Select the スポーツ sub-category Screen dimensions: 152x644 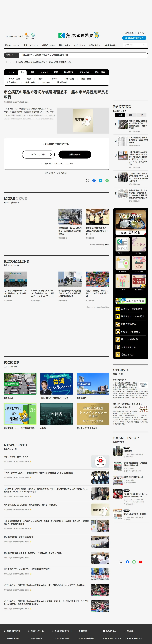(x=53, y=79)
